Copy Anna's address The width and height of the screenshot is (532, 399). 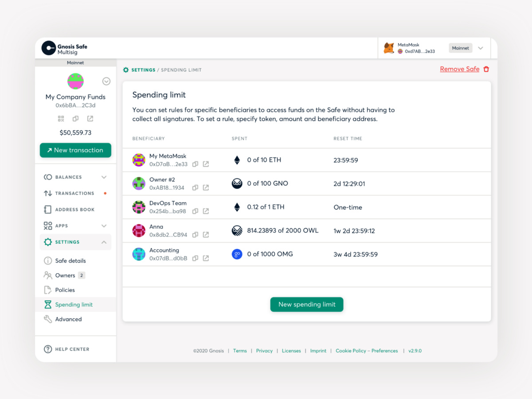(x=195, y=235)
